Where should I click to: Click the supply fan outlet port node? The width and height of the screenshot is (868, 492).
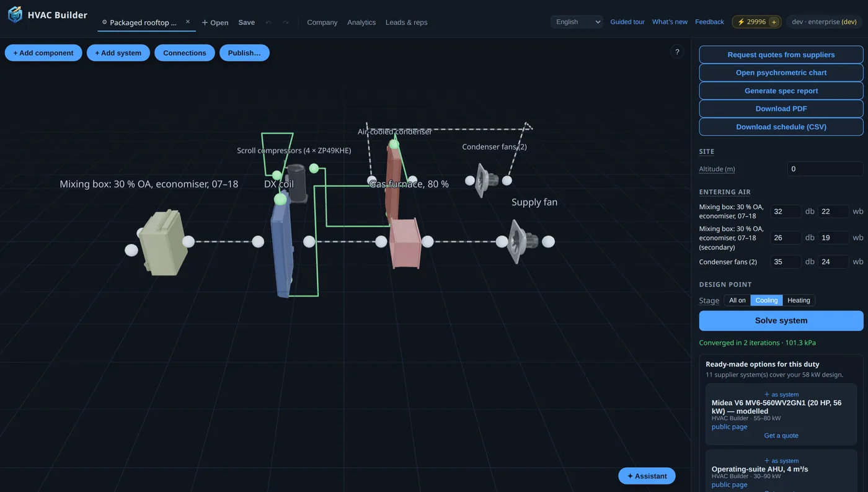pos(549,241)
